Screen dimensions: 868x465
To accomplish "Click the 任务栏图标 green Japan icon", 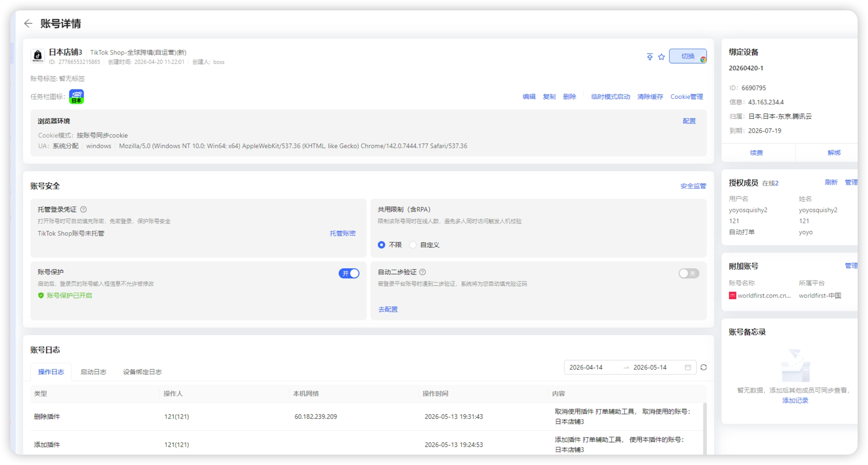I will [77, 97].
